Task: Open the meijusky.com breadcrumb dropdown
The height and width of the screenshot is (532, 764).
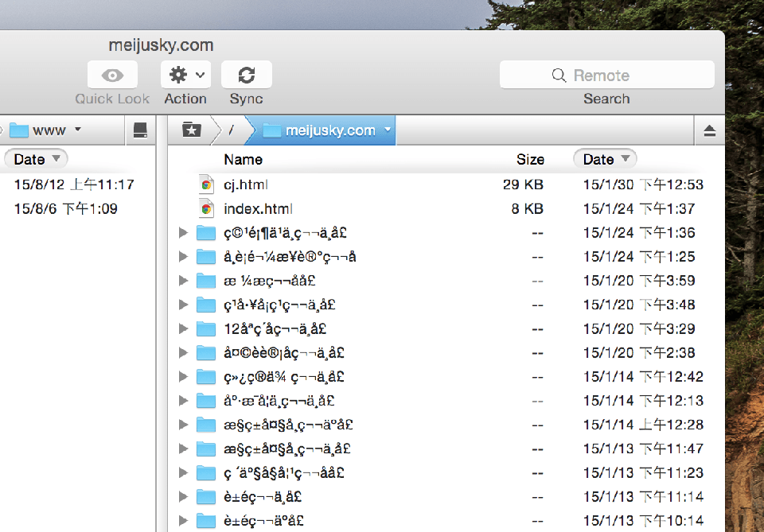Action: click(x=388, y=130)
